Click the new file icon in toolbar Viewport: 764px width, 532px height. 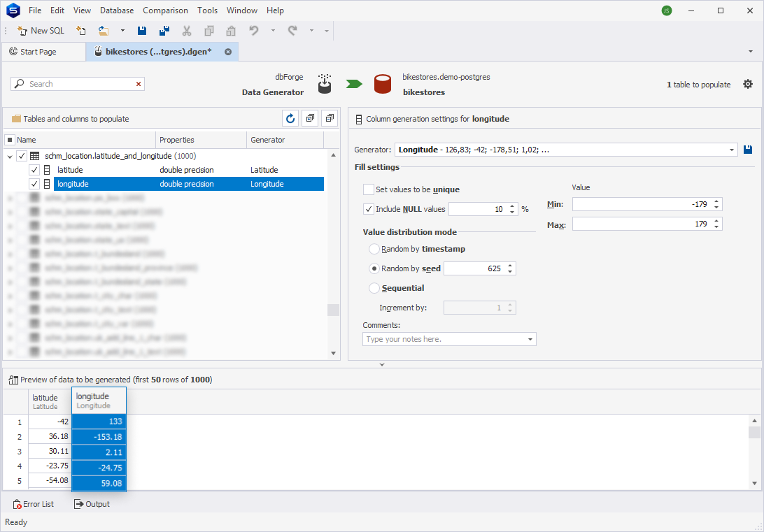81,31
